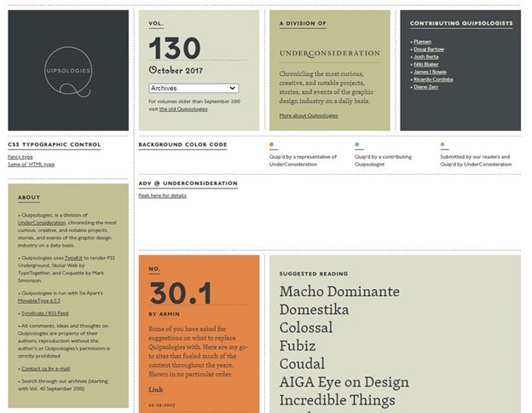Open More about Quipsologies link
Viewport: 532px width, 413px height.
click(x=309, y=115)
